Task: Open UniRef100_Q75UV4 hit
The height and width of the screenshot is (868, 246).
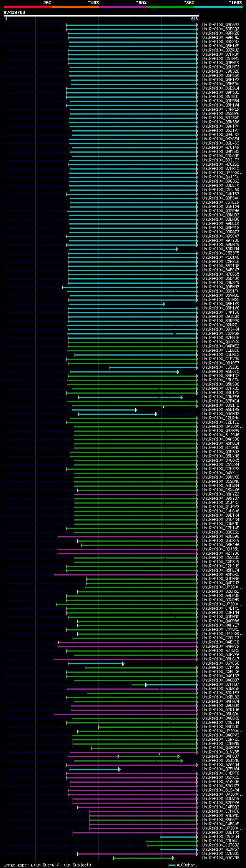Action: (x=221, y=769)
